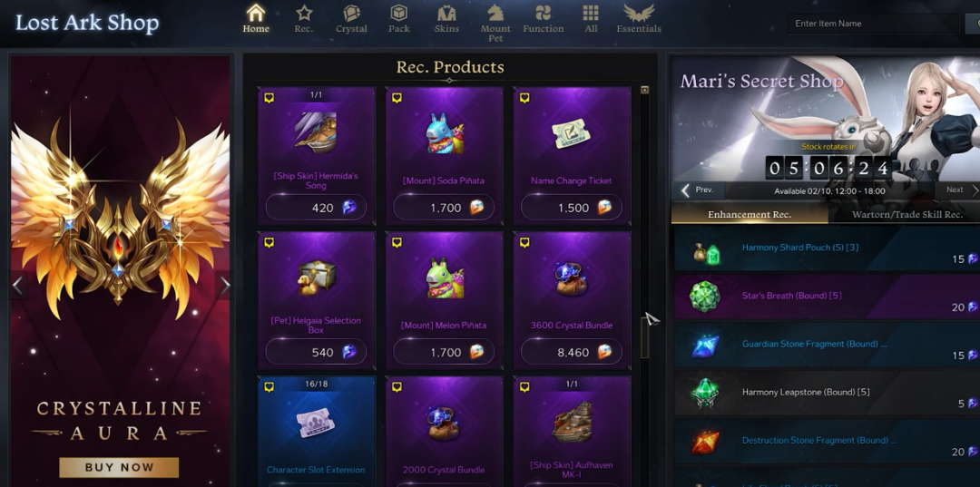
Task: Switch to Wartorn/Trade Skill Rec. tab
Action: click(x=906, y=214)
